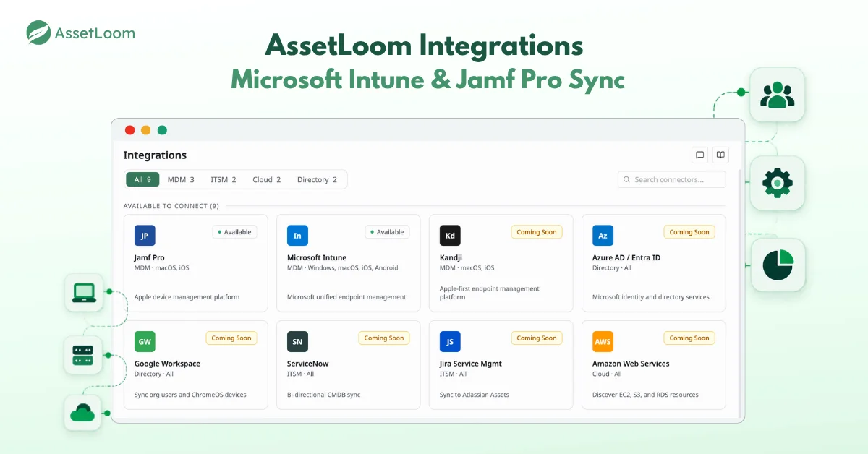The height and width of the screenshot is (454, 868).
Task: Click the Microsoft Intune In icon
Action: click(297, 235)
